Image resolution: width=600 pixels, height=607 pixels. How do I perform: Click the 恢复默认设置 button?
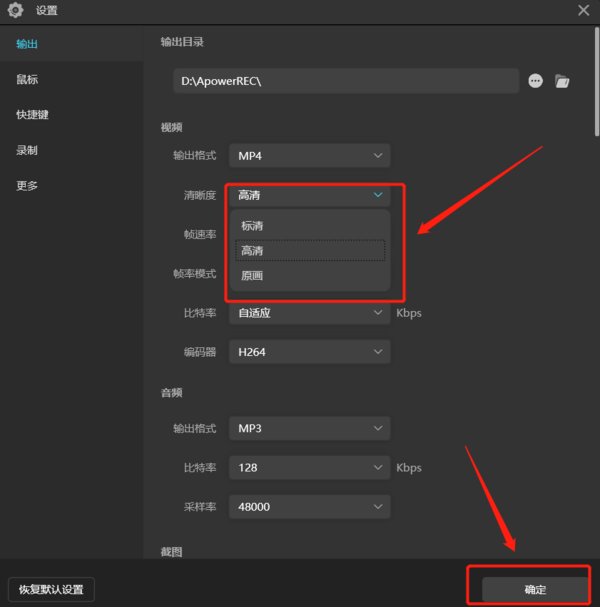click(x=51, y=589)
